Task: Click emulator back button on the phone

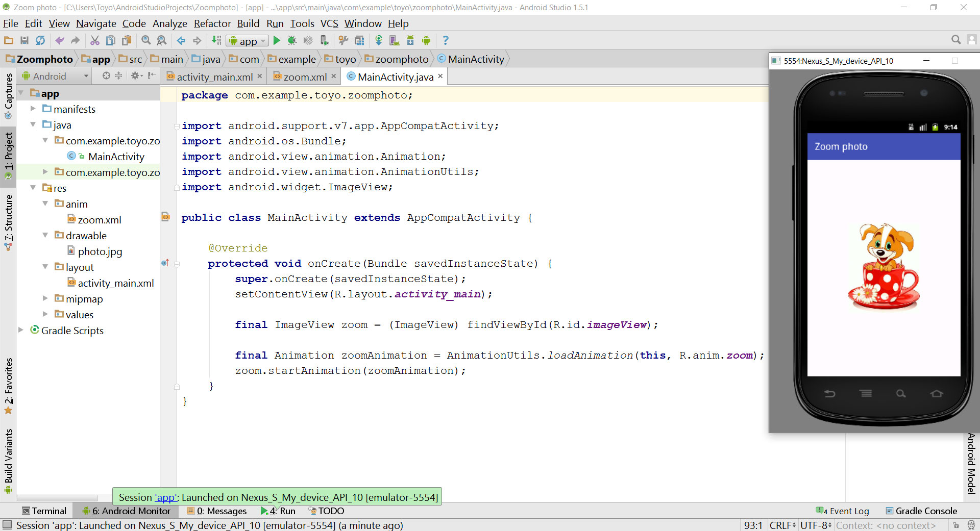Action: 830,393
